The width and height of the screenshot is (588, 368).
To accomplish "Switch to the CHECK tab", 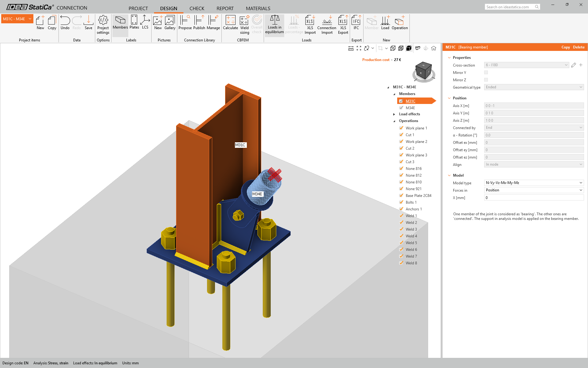I will click(197, 8).
